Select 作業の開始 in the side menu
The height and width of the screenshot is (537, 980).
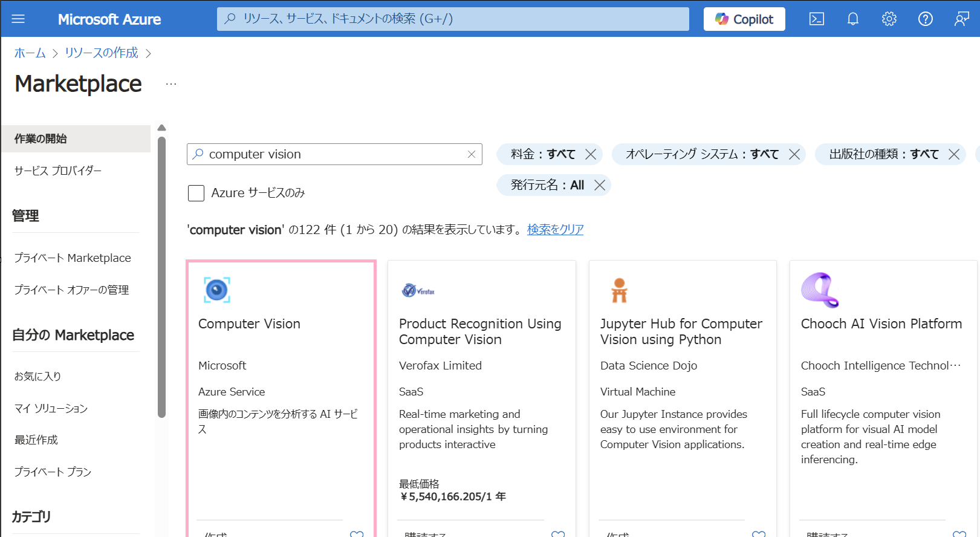click(x=76, y=138)
